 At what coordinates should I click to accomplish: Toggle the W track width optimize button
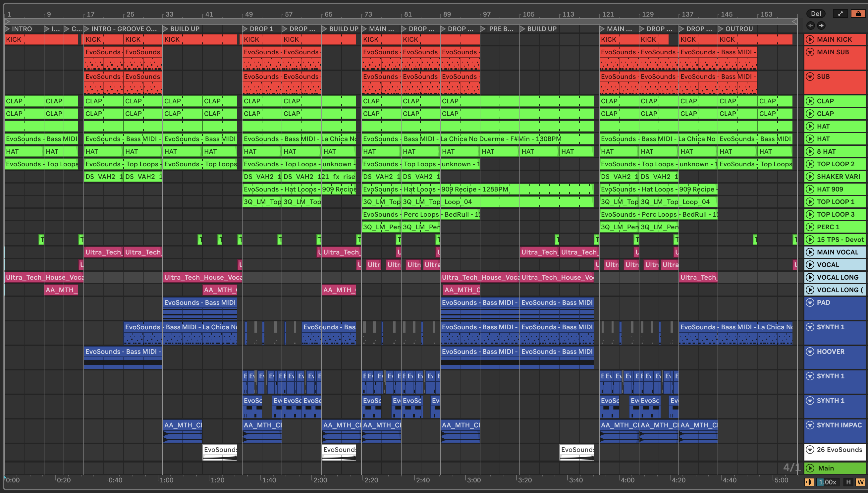tap(860, 482)
